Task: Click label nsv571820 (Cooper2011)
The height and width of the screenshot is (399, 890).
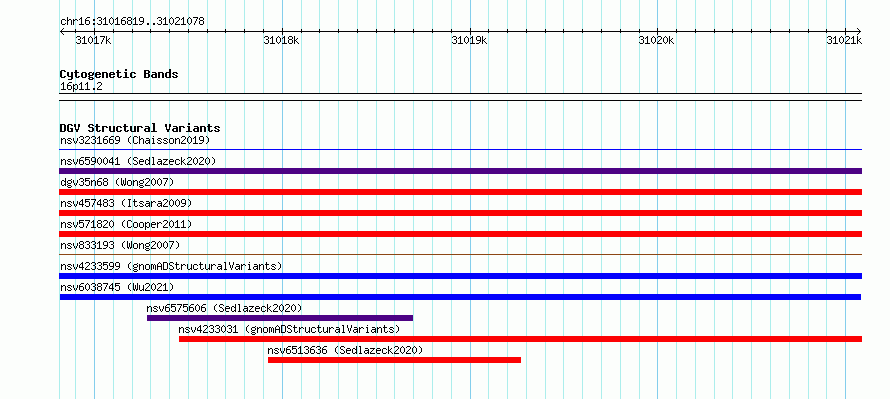Action: (x=126, y=224)
